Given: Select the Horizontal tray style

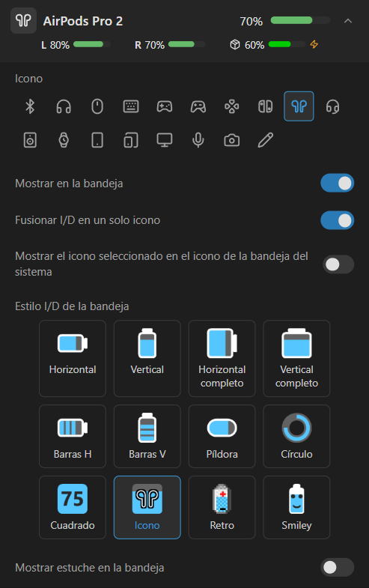Looking at the screenshot, I should click(73, 359).
